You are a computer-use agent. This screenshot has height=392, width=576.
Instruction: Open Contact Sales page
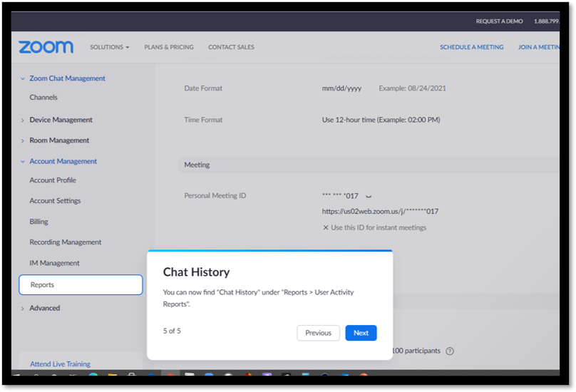231,47
